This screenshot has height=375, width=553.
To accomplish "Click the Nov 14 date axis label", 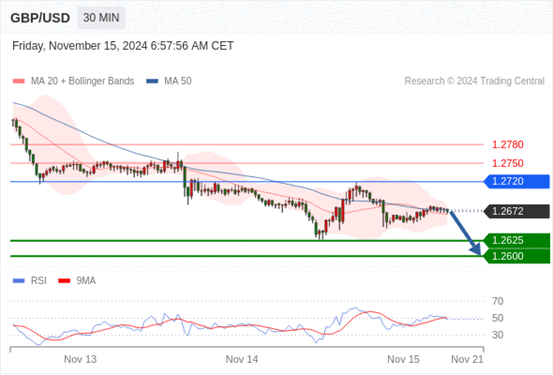I will [242, 359].
